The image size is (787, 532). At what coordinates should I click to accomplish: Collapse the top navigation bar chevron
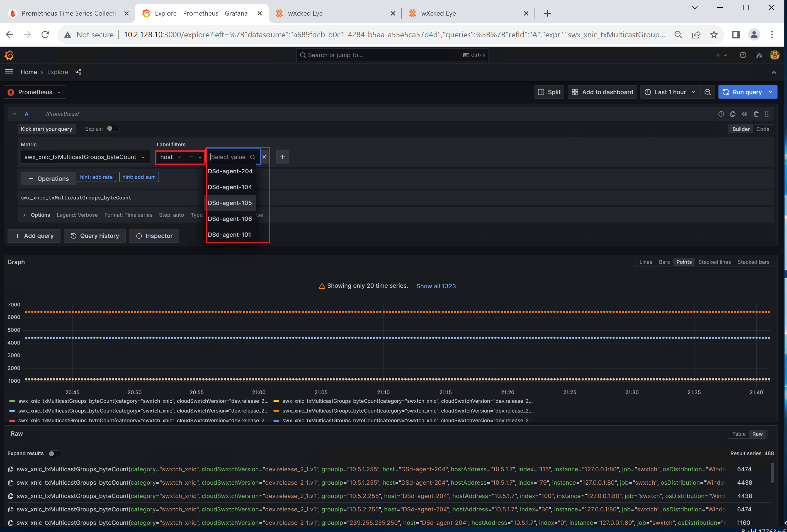pos(774,72)
